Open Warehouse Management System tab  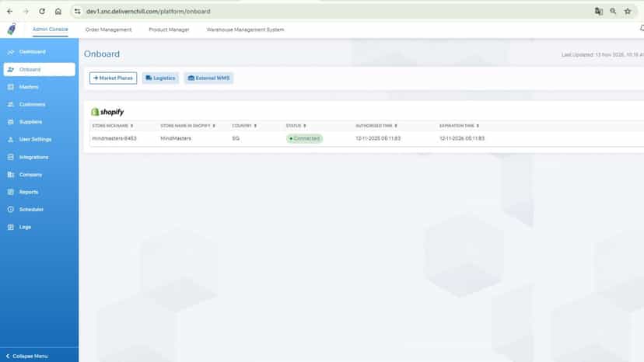coord(245,30)
